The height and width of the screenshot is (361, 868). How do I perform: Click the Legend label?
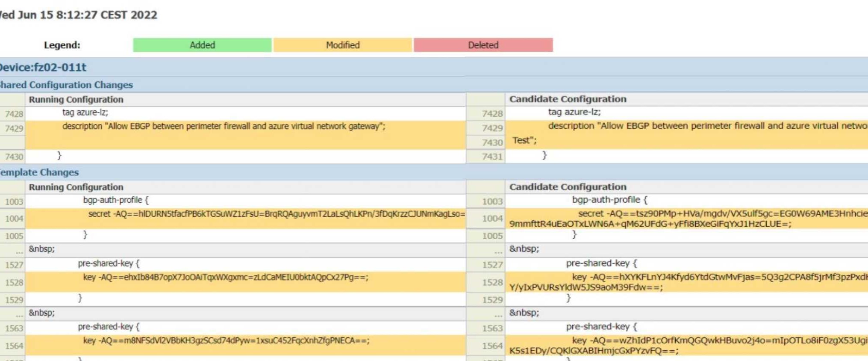(x=62, y=45)
